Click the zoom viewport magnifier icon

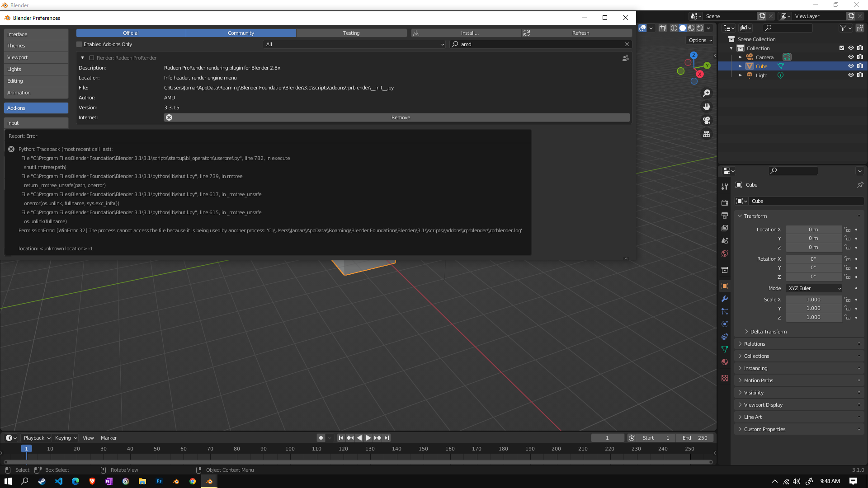coord(707,93)
